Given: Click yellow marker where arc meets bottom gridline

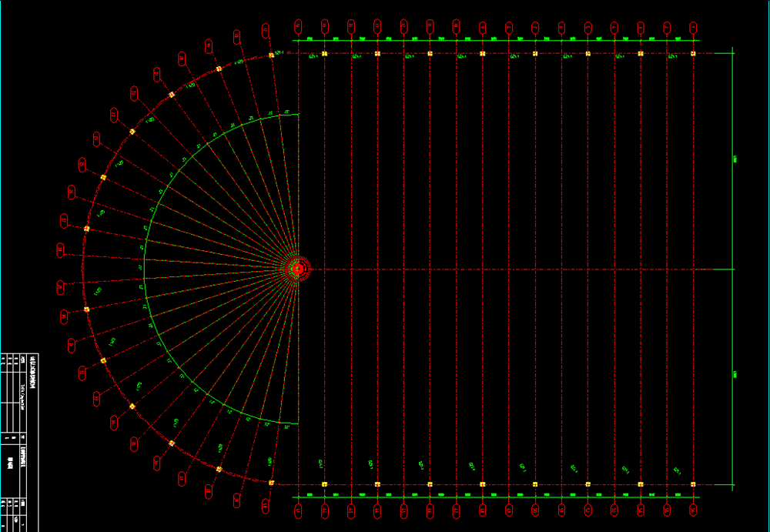Looking at the screenshot, I should [272, 483].
